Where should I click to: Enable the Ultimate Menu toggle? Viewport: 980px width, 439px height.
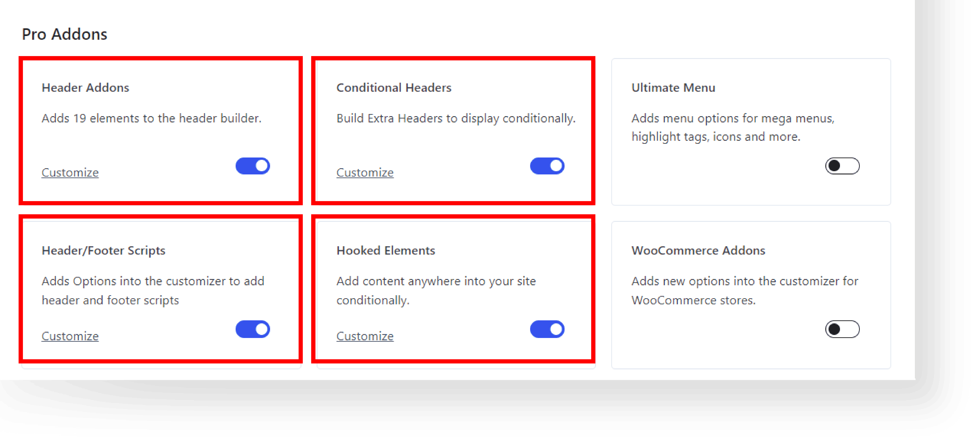(842, 166)
